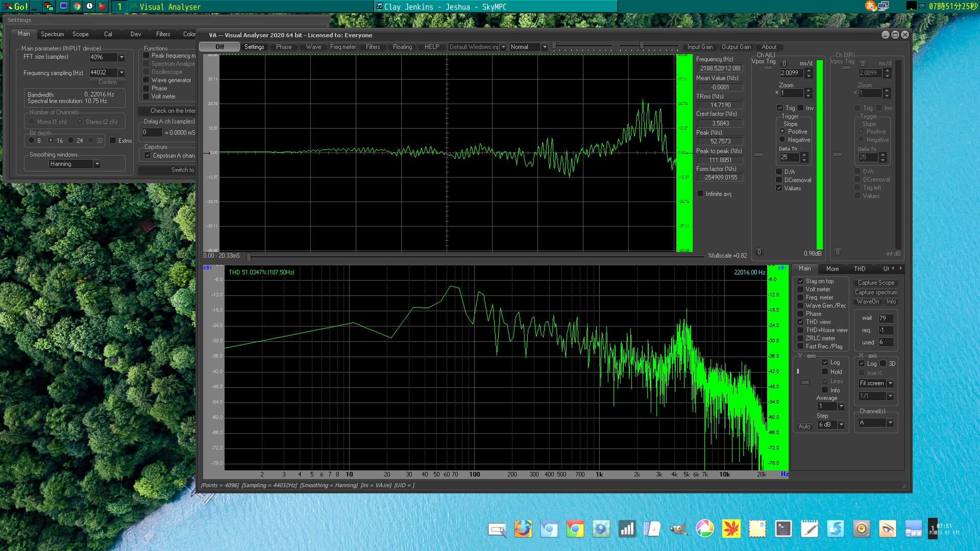Click the clock icon in top panel

tap(89, 6)
